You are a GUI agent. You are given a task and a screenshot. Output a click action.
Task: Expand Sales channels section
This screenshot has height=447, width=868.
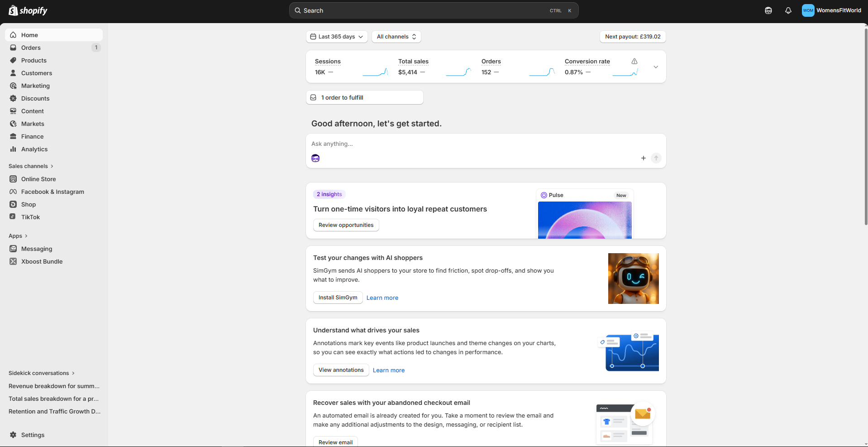[x=31, y=166]
